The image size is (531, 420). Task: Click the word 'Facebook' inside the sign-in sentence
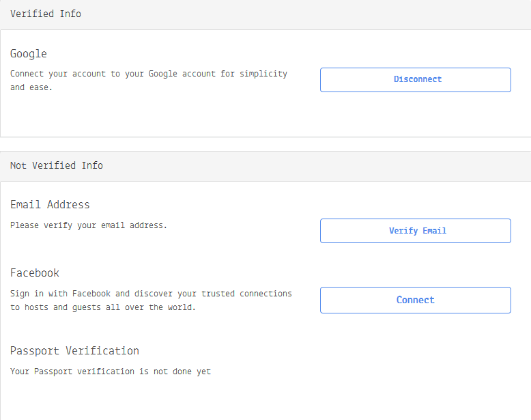click(x=91, y=294)
